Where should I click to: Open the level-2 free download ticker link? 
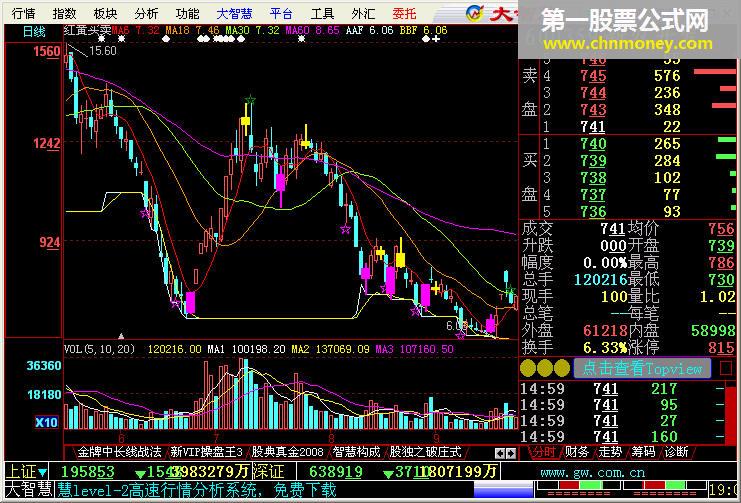pos(198,490)
